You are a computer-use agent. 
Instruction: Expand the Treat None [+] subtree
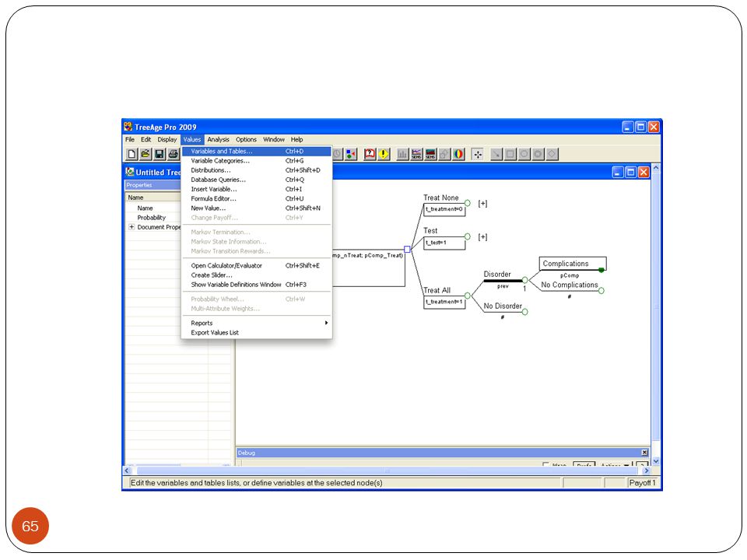coord(482,203)
